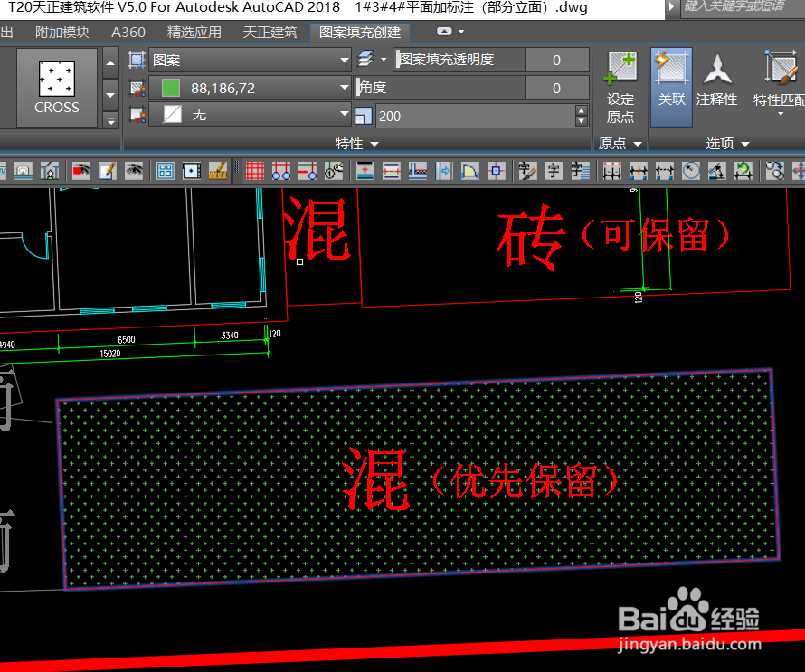Click the gray eye show object icon
This screenshot has width=805, height=672.
[134, 170]
